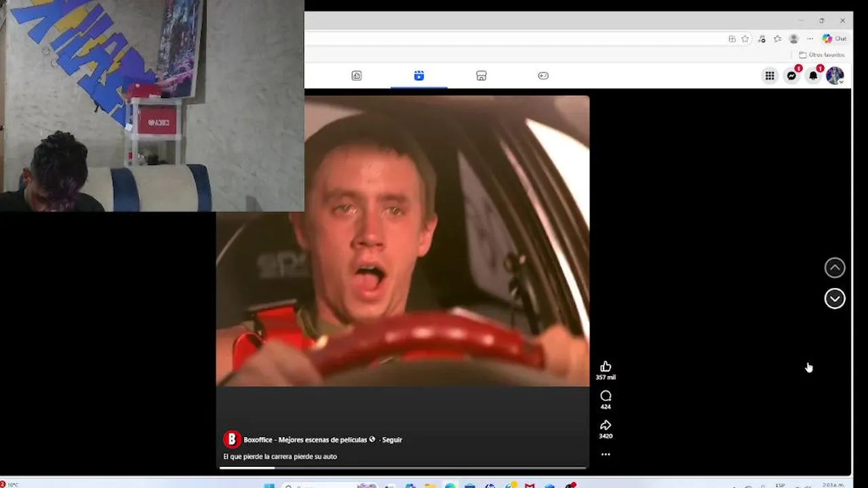The image size is (868, 488).
Task: Like the reel with thumbs-up icon
Action: 606,367
